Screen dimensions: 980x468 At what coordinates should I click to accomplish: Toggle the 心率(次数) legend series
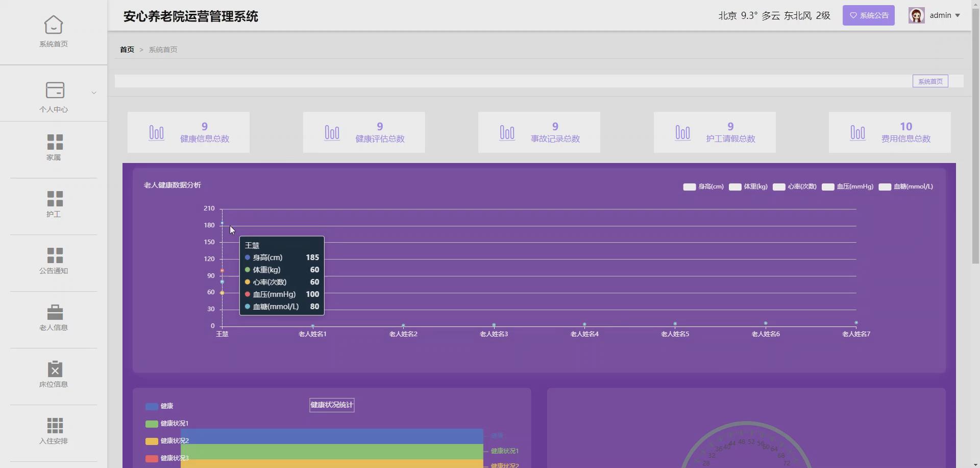tap(795, 186)
